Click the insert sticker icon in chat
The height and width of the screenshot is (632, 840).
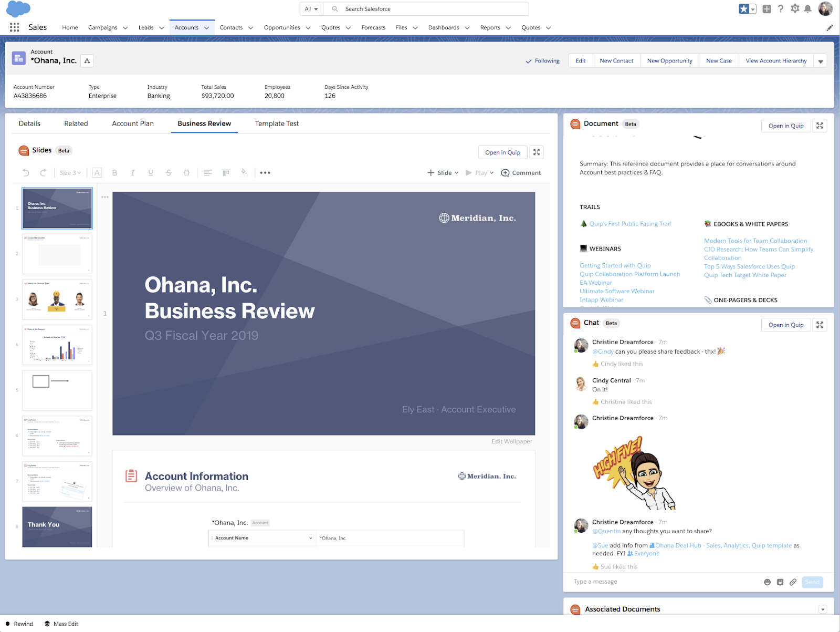pyautogui.click(x=780, y=582)
